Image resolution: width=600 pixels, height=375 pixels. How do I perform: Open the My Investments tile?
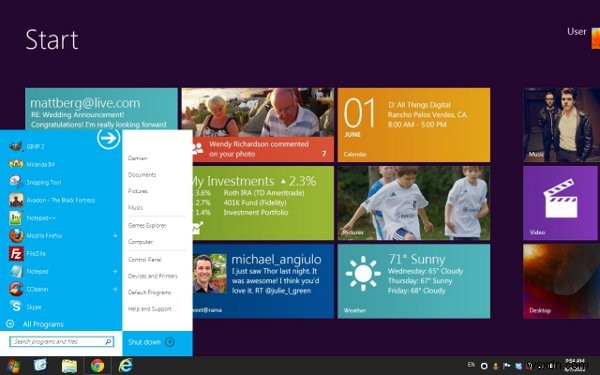pos(263,203)
